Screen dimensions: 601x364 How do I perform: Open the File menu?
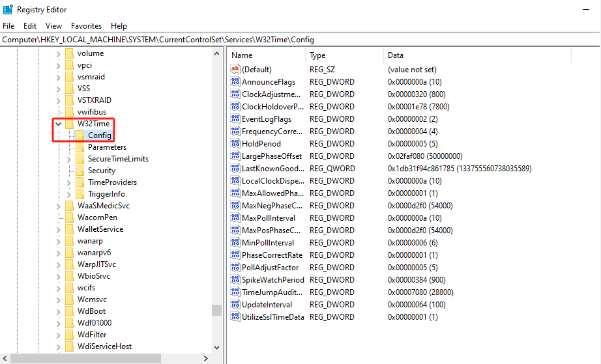pyautogui.click(x=8, y=26)
